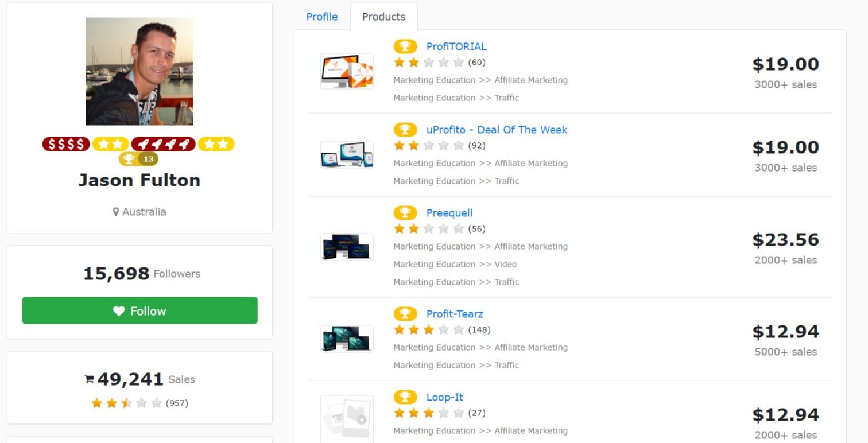Click Jason Fulton's profile photo
The image size is (868, 443).
pos(139,71)
